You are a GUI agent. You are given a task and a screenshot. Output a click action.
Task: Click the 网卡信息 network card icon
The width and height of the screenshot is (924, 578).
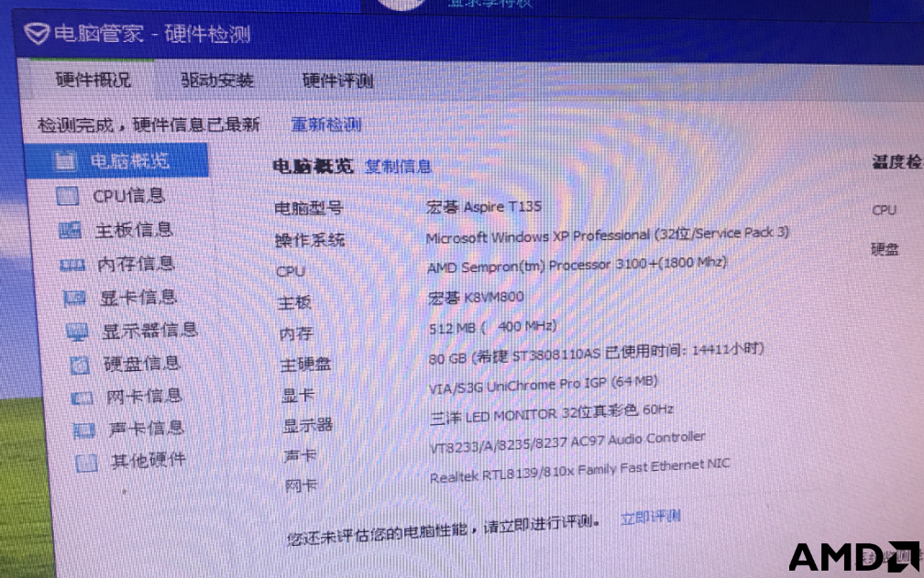point(82,398)
